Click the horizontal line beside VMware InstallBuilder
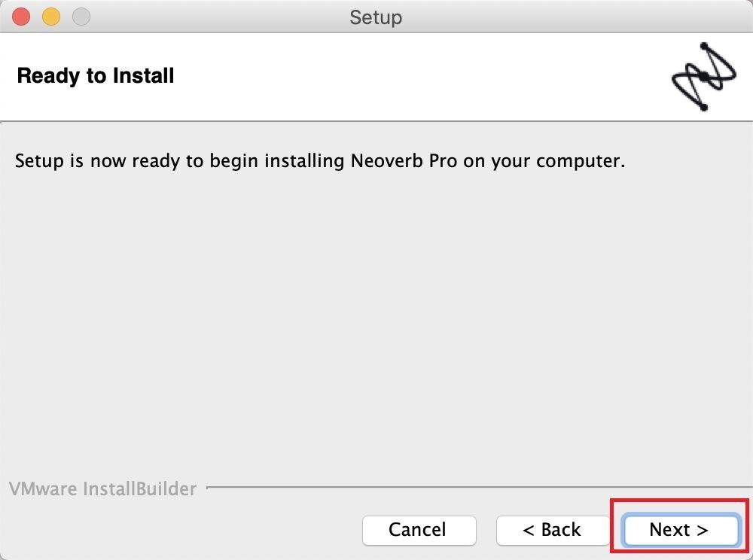The image size is (753, 560). [x=479, y=488]
